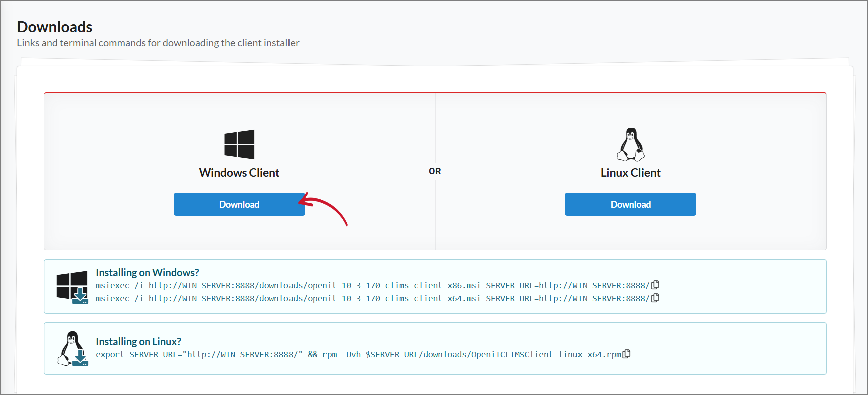868x395 pixels.
Task: Click the Downloads page heading
Action: tap(55, 27)
